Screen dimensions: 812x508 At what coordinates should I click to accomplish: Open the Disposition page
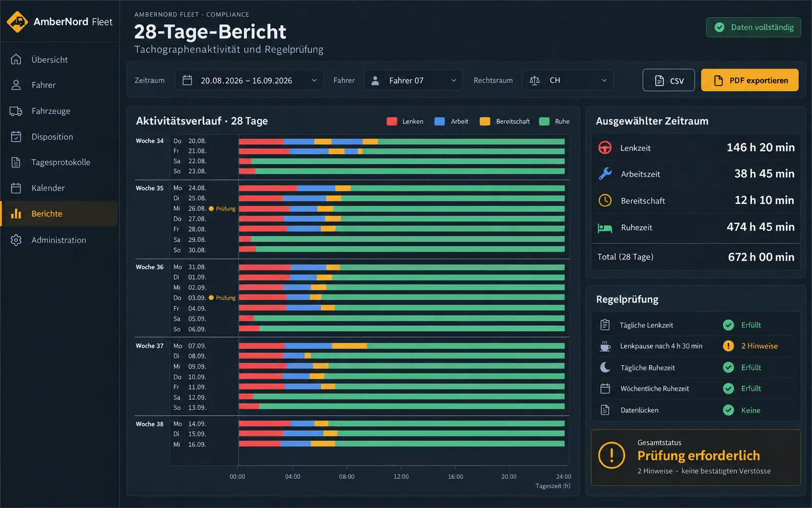pos(59,137)
